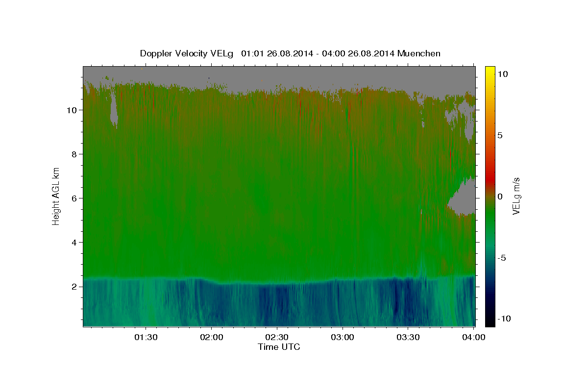588x392 pixels.
Task: Click the '03:30' time tick label
Action: (408, 338)
